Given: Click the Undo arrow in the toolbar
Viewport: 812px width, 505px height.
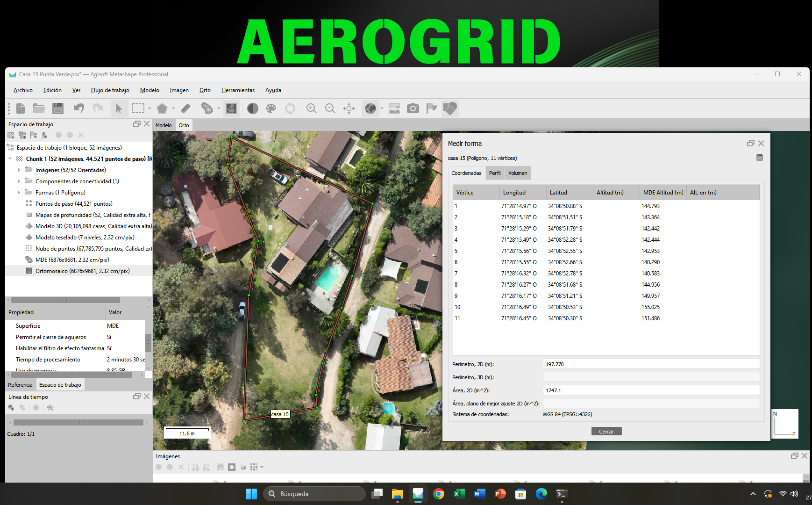Looking at the screenshot, I should tap(79, 108).
